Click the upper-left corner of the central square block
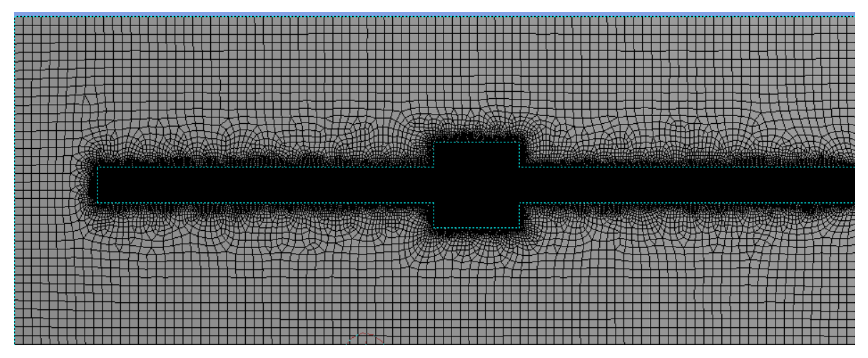Screen dimensions: 868x358 coord(434,142)
